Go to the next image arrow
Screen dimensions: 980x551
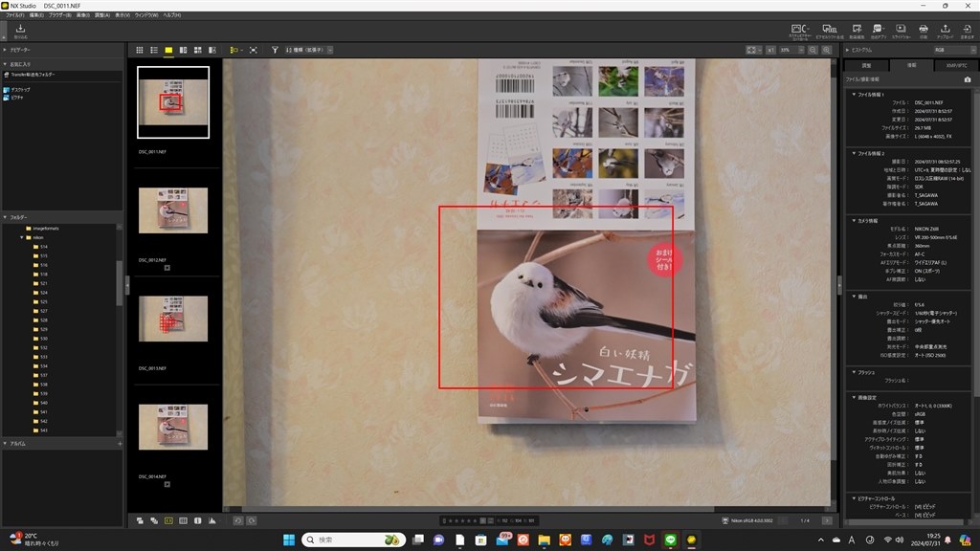(826, 520)
